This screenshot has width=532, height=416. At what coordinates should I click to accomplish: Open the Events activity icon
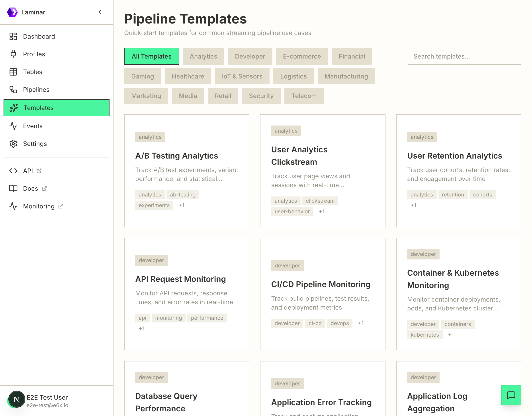(x=13, y=126)
